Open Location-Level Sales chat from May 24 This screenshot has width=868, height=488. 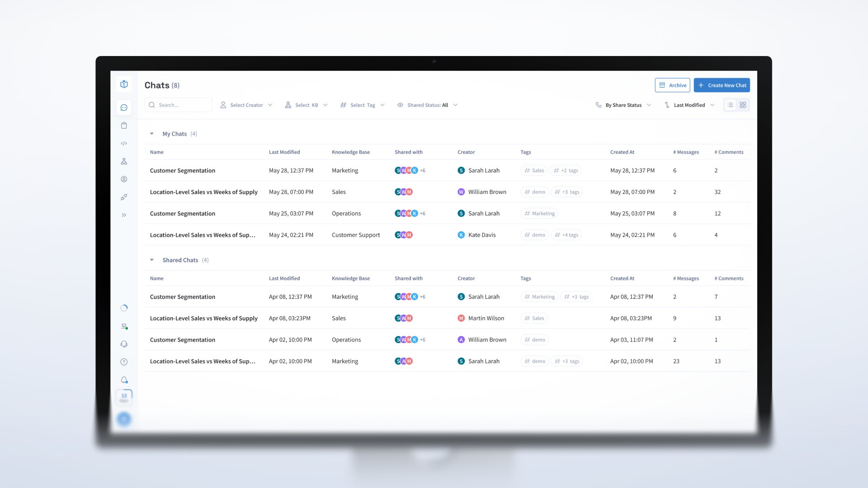click(x=203, y=235)
